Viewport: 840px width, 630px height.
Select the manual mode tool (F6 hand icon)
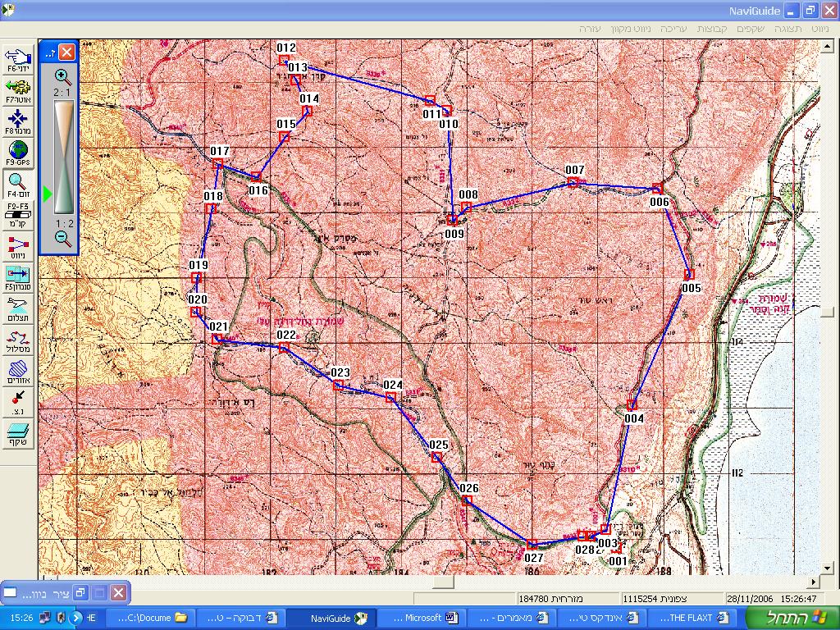[18, 59]
